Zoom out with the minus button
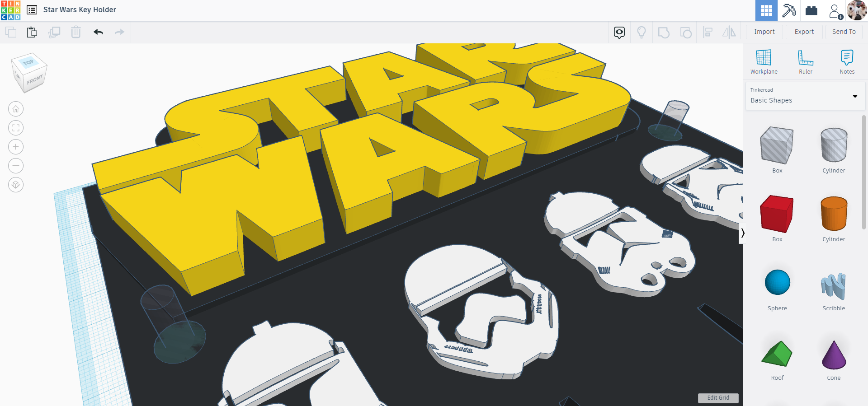Image resolution: width=868 pixels, height=406 pixels. point(16,166)
